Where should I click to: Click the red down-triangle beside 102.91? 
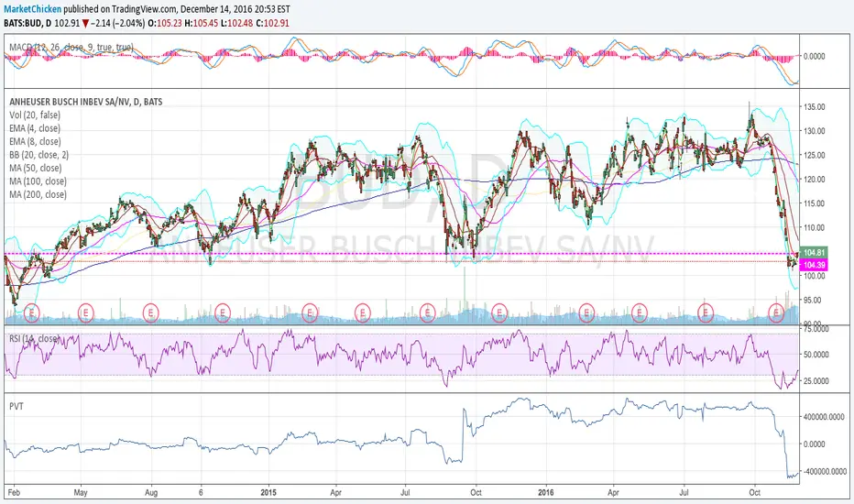coord(85,24)
